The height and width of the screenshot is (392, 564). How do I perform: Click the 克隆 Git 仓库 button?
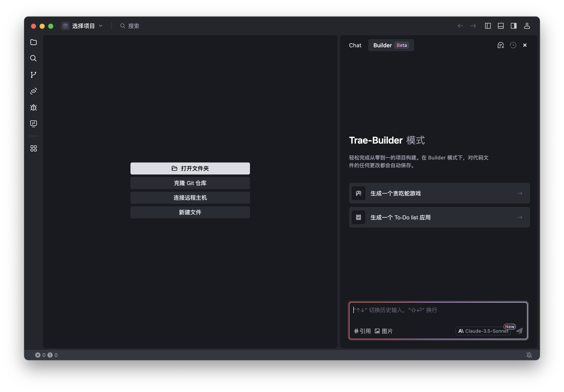190,183
